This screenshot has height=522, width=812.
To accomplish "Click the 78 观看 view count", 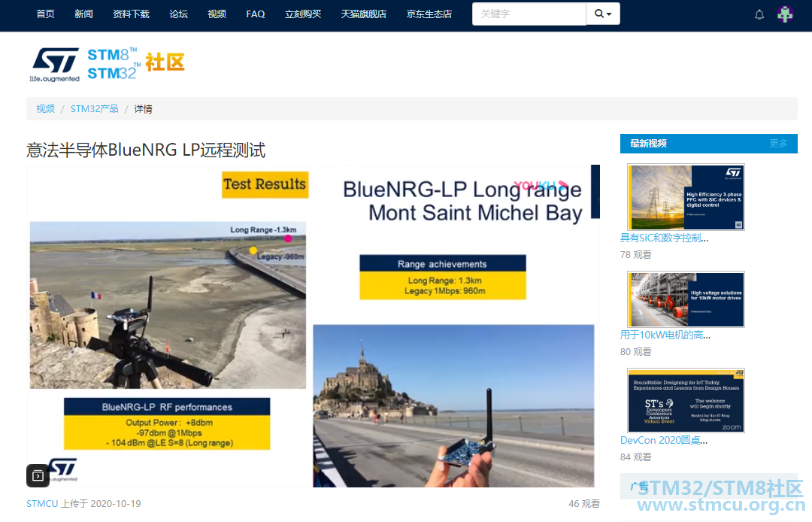I will (636, 255).
